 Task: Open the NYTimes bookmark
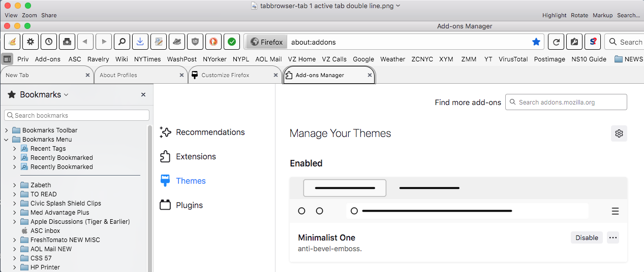point(147,59)
